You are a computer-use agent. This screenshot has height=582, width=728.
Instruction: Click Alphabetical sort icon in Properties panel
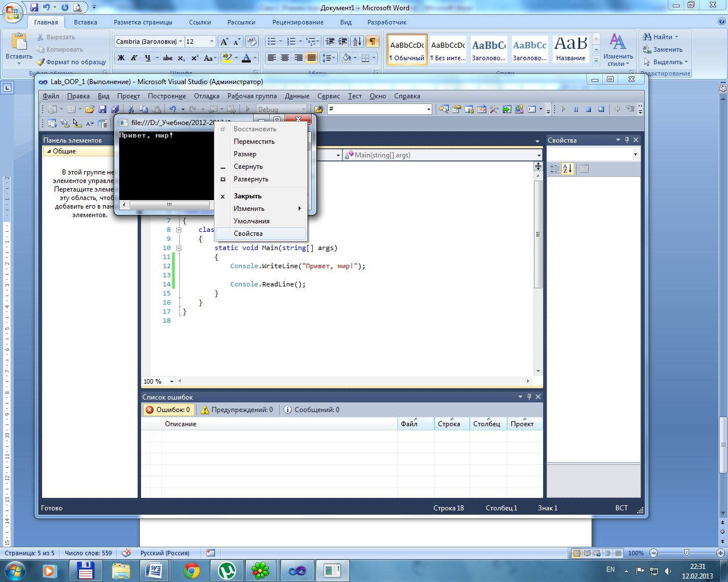click(x=568, y=169)
